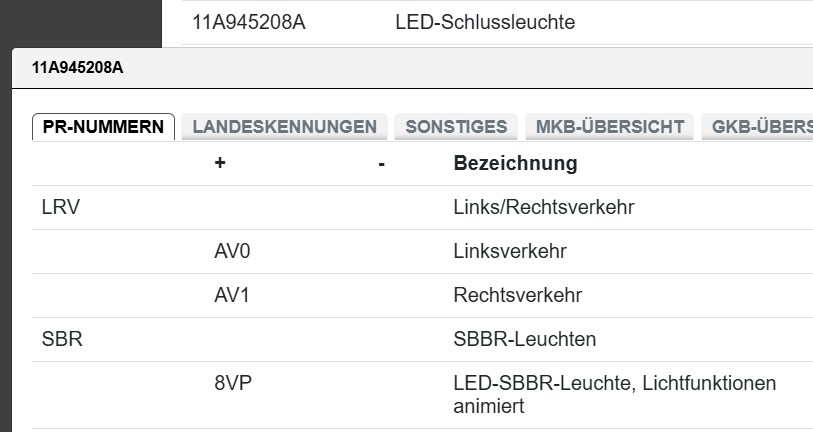Click the 8VP PR number
The image size is (813, 432).
click(232, 384)
